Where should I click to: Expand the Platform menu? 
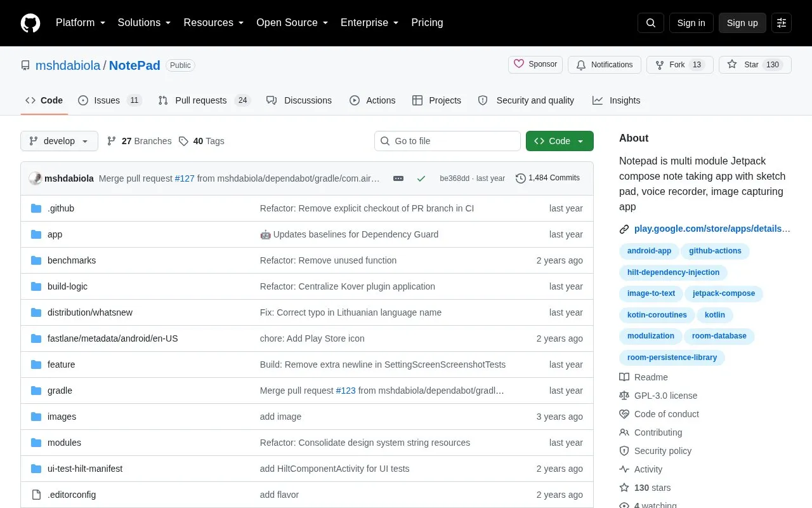click(x=81, y=23)
